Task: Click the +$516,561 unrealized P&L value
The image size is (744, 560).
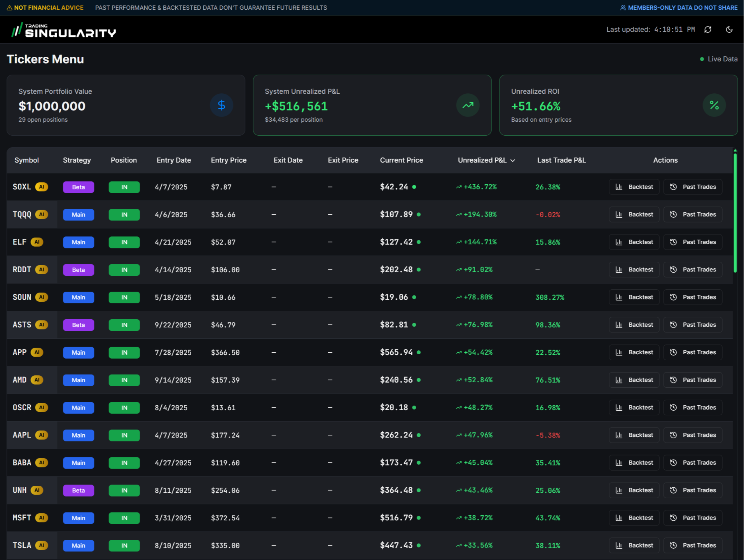Action: click(296, 106)
